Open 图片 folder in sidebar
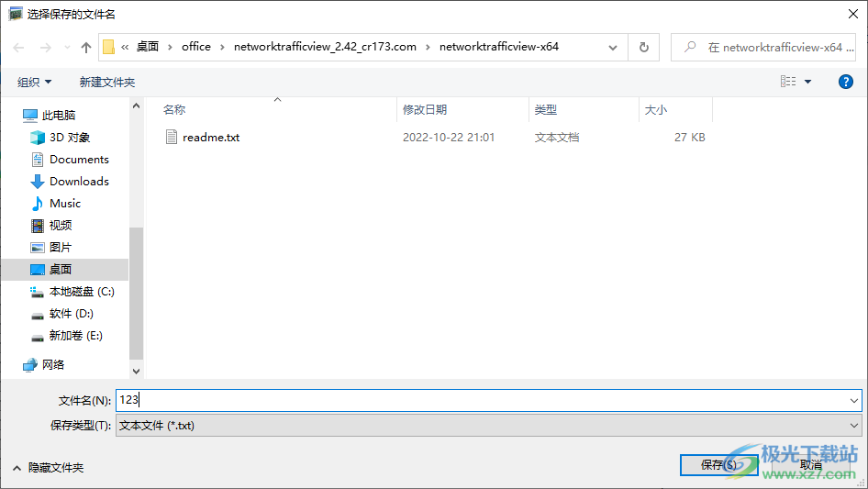The image size is (868, 489). tap(61, 248)
